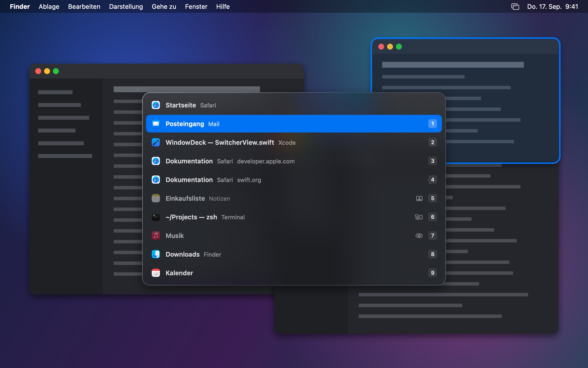Click the other-space indicator on Terminal row
588x368 pixels.
tap(419, 217)
